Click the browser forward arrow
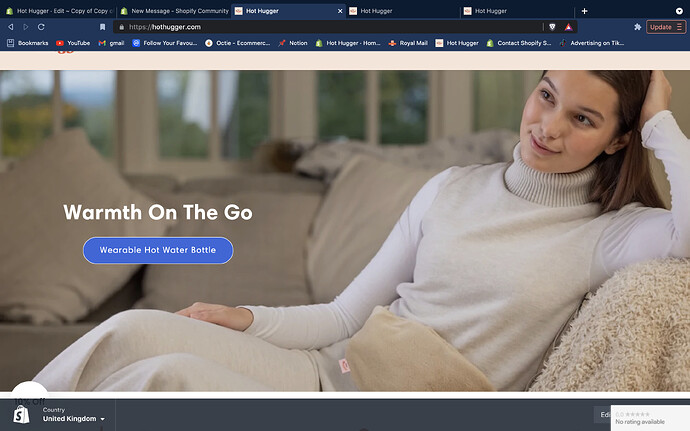Screen dimensions: 690x431 pos(26,27)
